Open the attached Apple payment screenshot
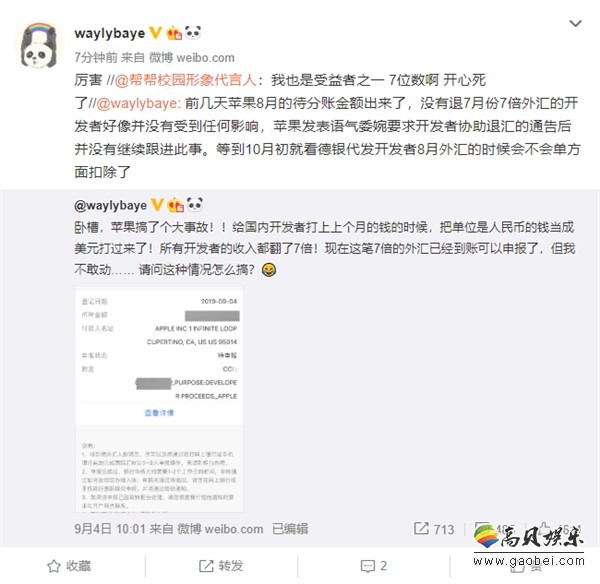 159,400
